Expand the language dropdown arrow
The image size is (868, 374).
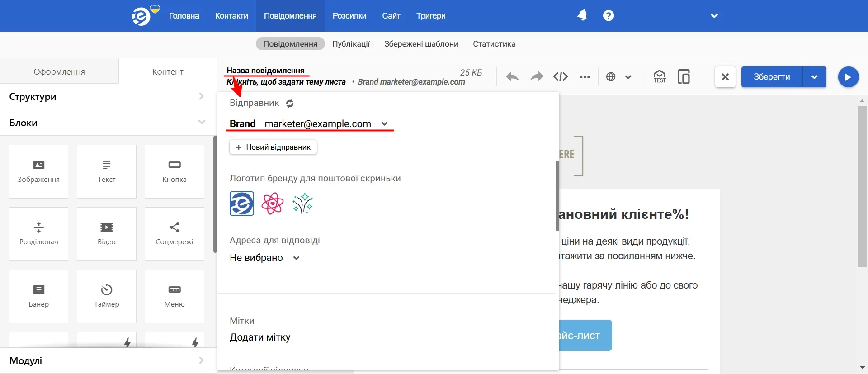628,77
